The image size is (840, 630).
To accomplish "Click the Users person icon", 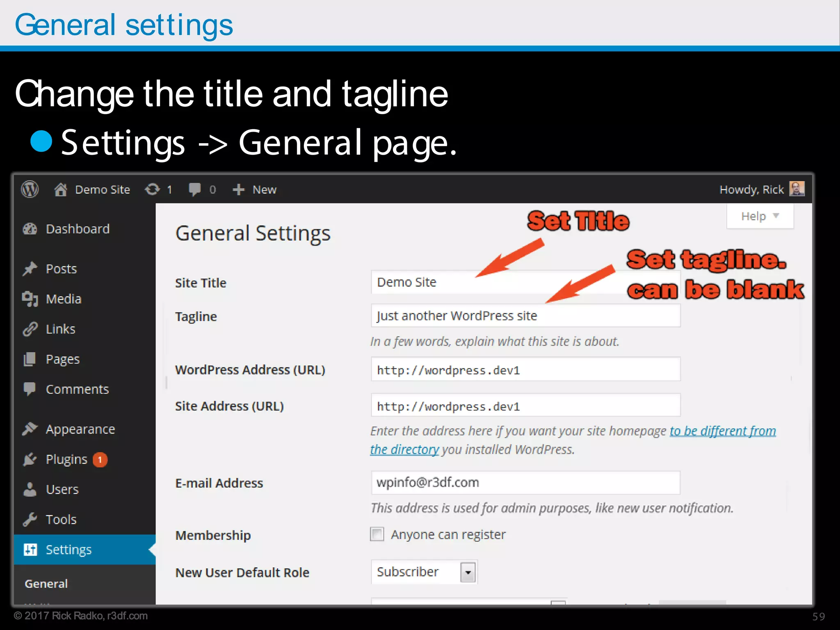I will pos(30,489).
